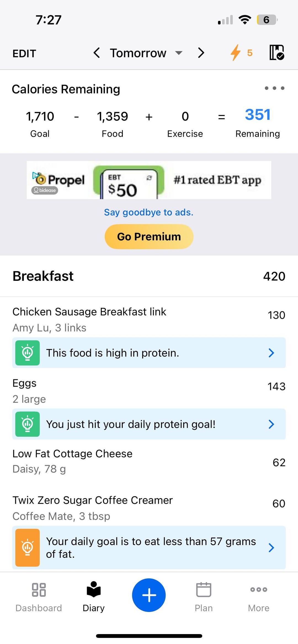
Task: Tap the orange fat goal lightbulb icon
Action: (27, 548)
